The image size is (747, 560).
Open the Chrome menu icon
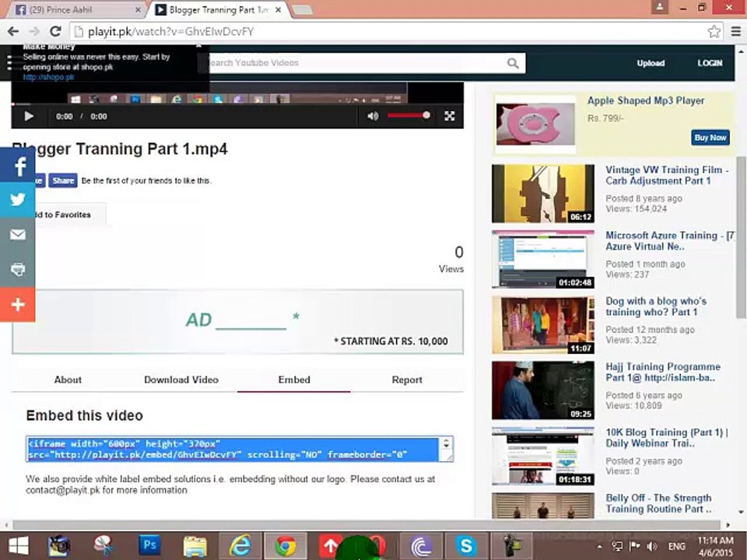[x=735, y=31]
